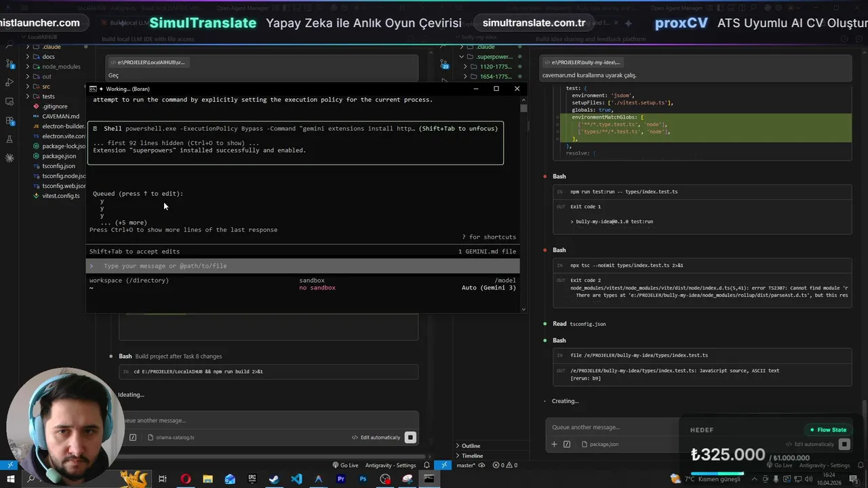This screenshot has height=488, width=868.
Task: Stop generation in the bully-my-idea chat panel
Action: [844, 444]
